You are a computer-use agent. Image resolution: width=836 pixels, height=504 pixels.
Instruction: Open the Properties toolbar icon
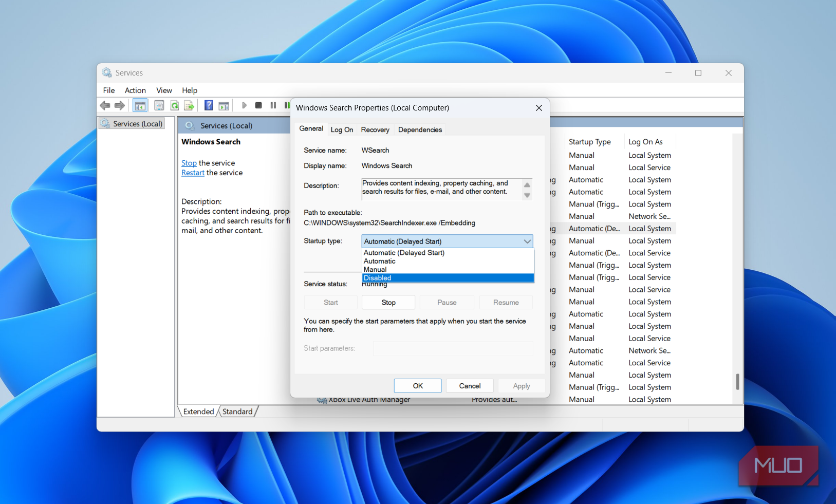159,105
